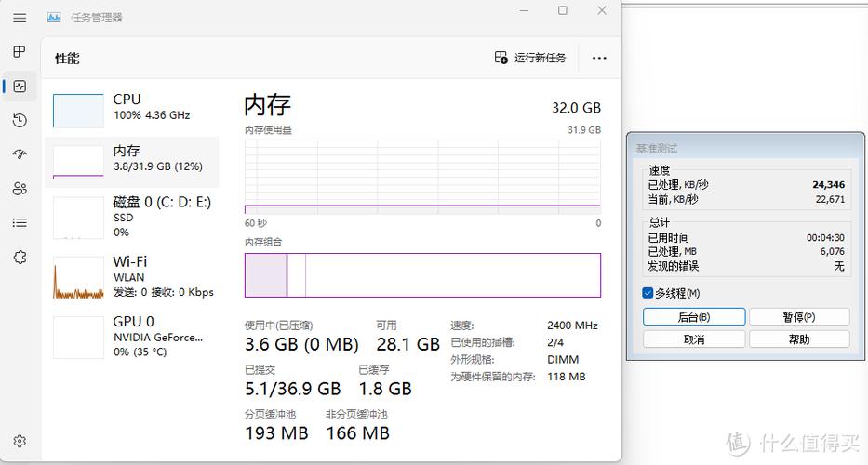The height and width of the screenshot is (465, 868).
Task: Click the 2400 MHz speed value
Action: [x=572, y=325]
